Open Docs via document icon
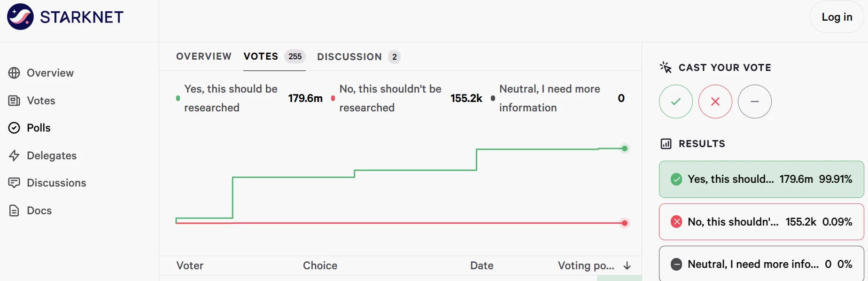This screenshot has width=868, height=281. (15, 211)
